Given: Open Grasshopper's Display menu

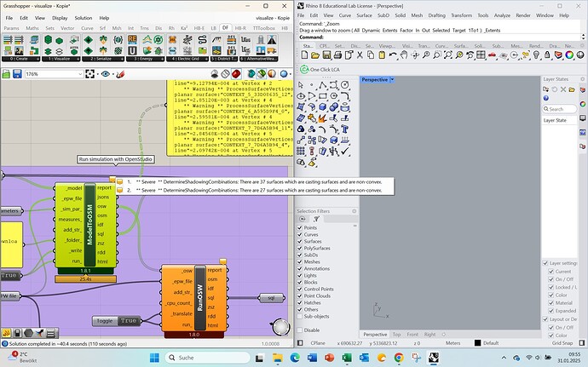Looking at the screenshot, I should (x=60, y=18).
